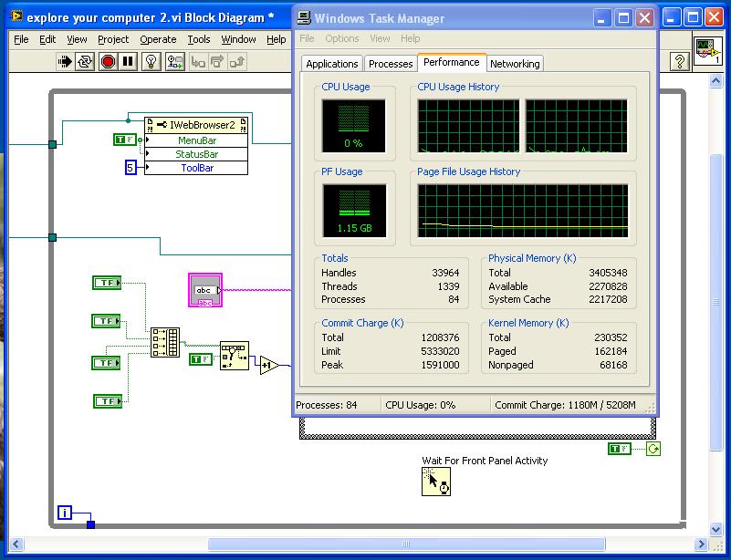The width and height of the screenshot is (731, 560).
Task: Click the while loop stop condition terminal
Action: 653,449
